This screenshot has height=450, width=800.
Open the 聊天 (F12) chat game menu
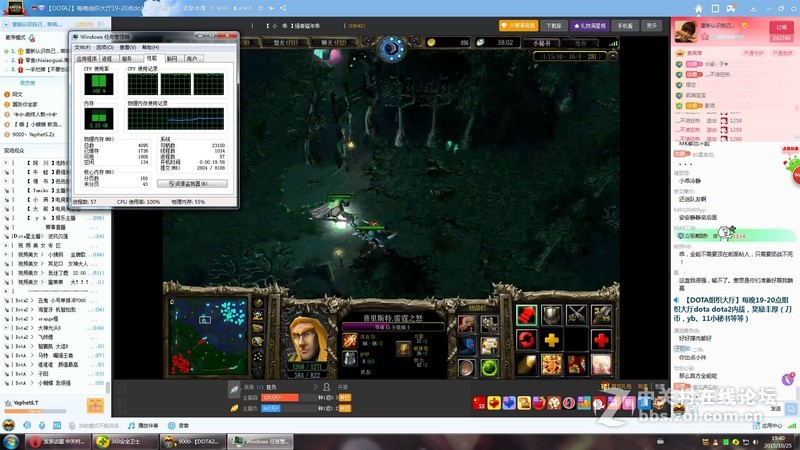pos(334,43)
